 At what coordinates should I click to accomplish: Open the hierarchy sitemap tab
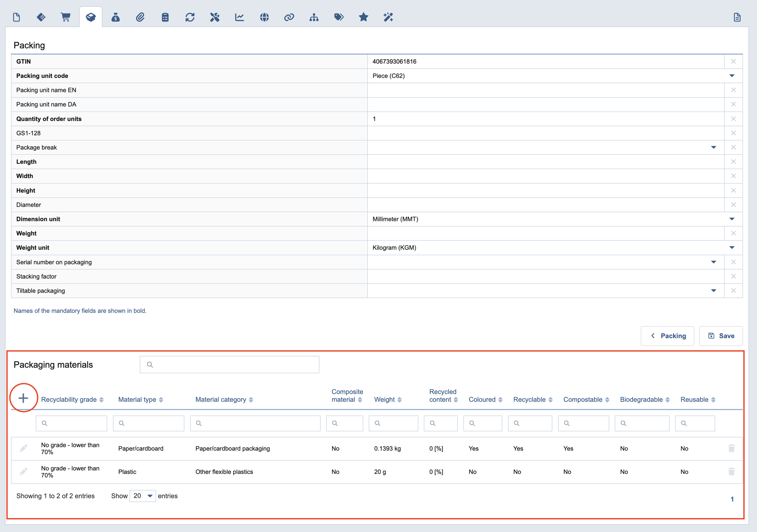point(314,17)
